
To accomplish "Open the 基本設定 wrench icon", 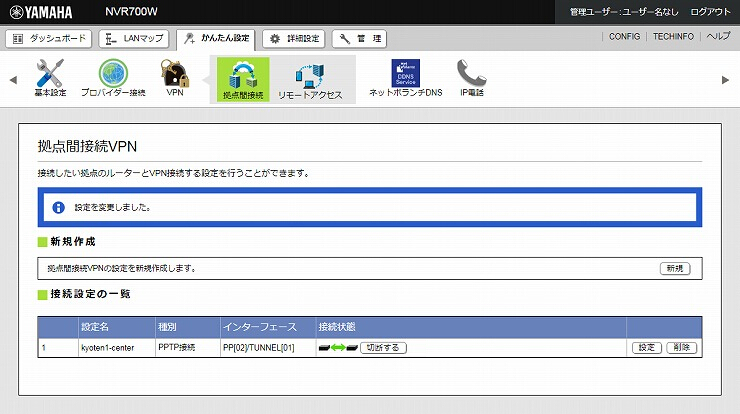I will point(50,77).
